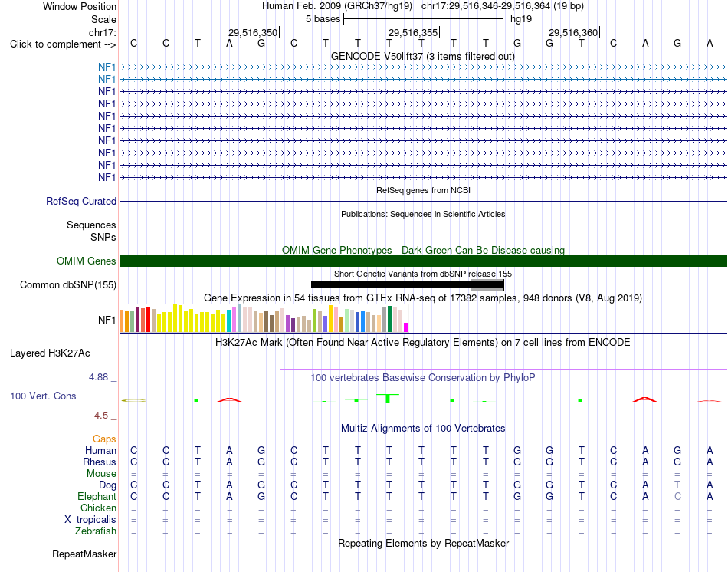Click the gray segment of the dbSNP variant bar

(487, 284)
